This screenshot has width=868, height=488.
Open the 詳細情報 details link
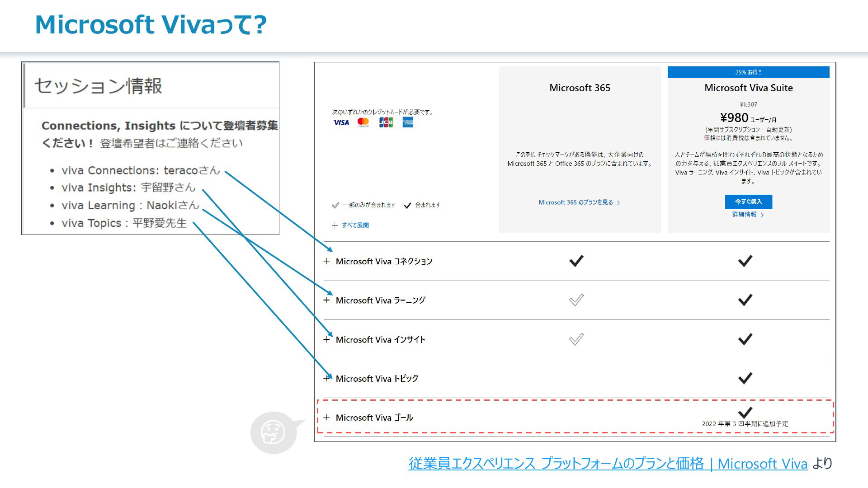[748, 215]
